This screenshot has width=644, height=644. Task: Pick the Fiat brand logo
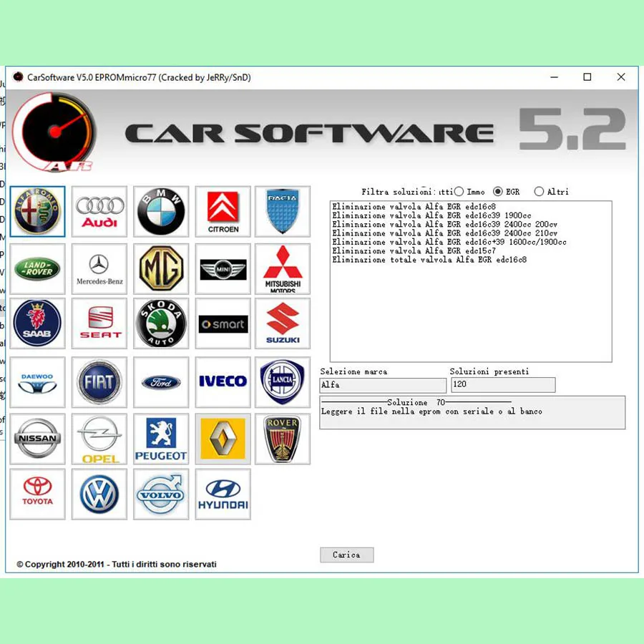click(99, 382)
